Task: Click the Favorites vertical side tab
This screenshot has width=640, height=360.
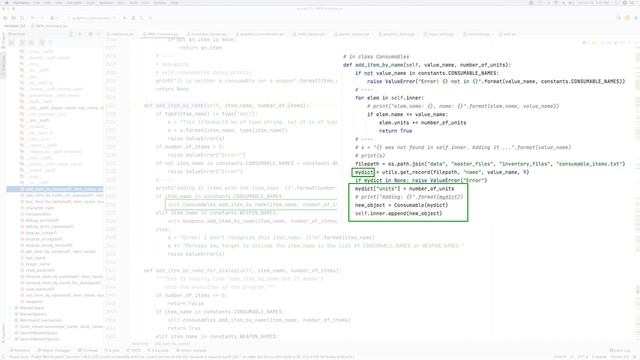Action: (x=3, y=332)
